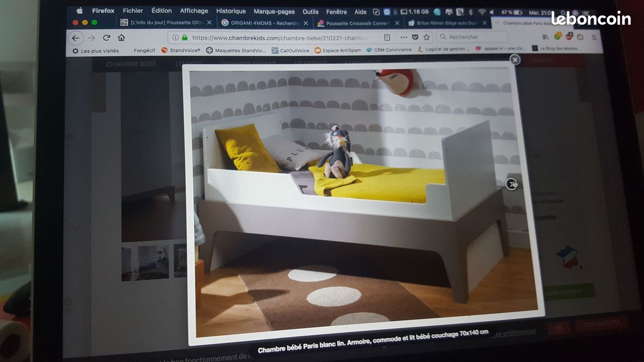Click the battery 67% indicator

(512, 12)
